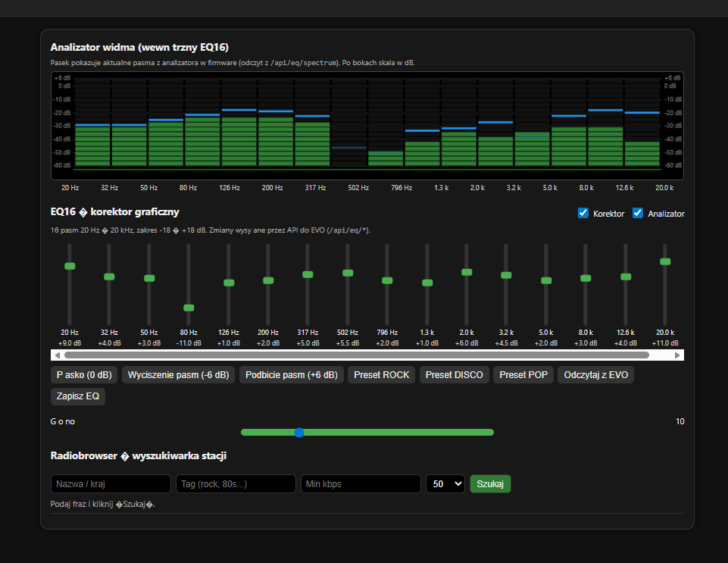The image size is (728, 563).
Task: Click the 126 Hz spectrum analyzer bar
Action: coord(239,141)
